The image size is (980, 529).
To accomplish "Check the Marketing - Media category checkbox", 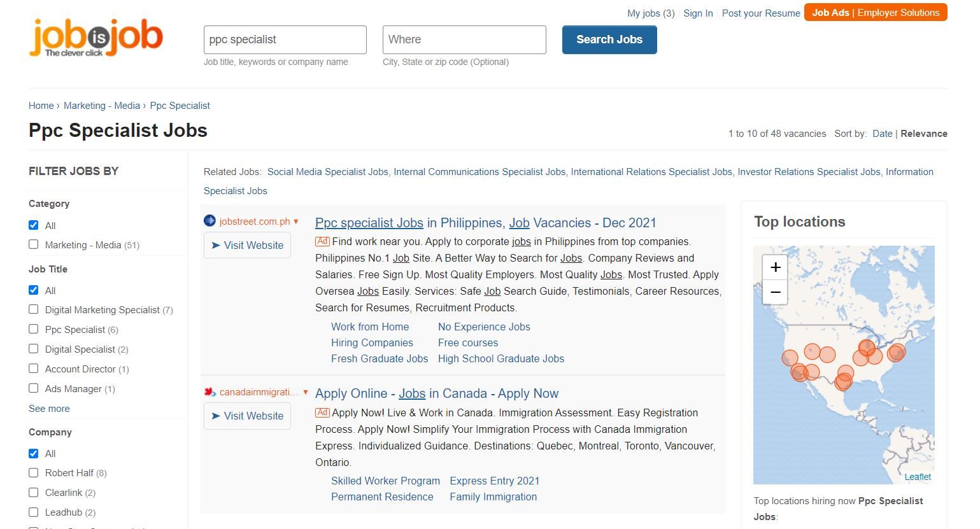I will tap(34, 244).
